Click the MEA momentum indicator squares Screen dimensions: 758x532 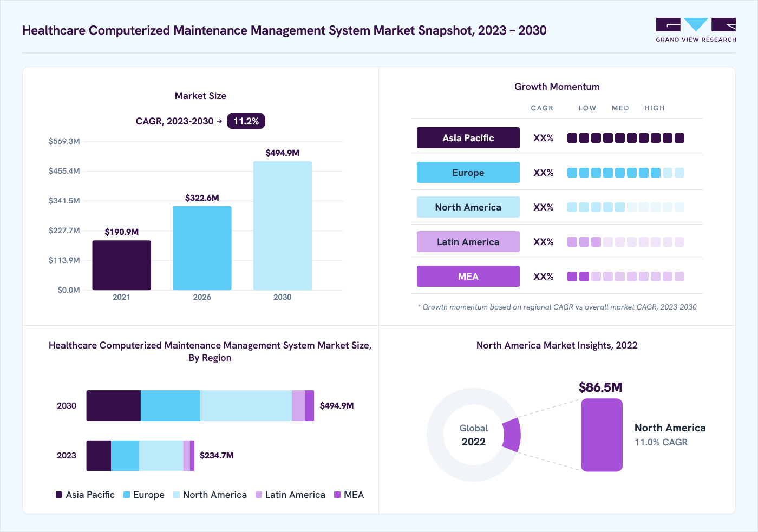(626, 277)
